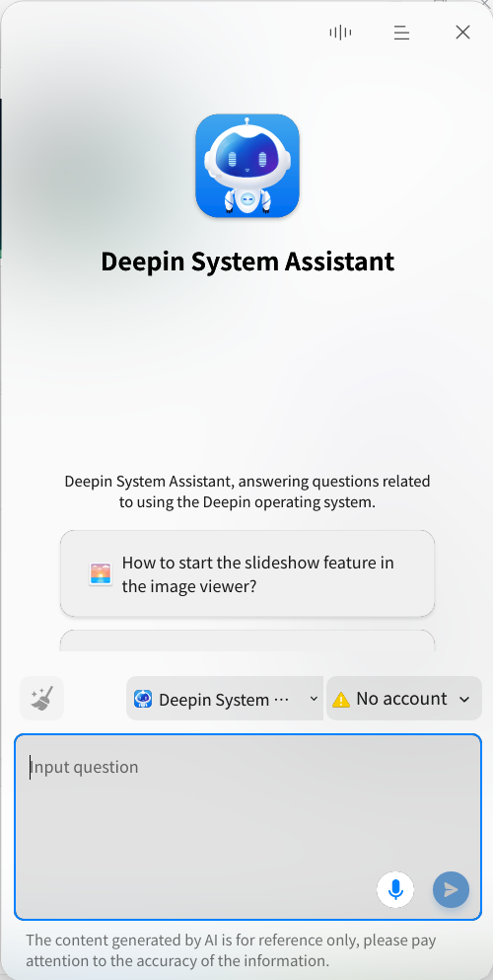This screenshot has width=493, height=980.
Task: Click the partially visible second suggestion card
Action: (x=247, y=641)
